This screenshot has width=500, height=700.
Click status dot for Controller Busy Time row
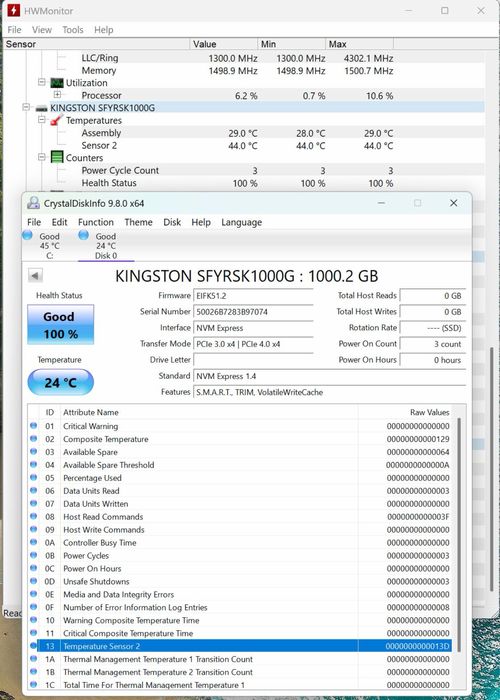[x=33, y=542]
